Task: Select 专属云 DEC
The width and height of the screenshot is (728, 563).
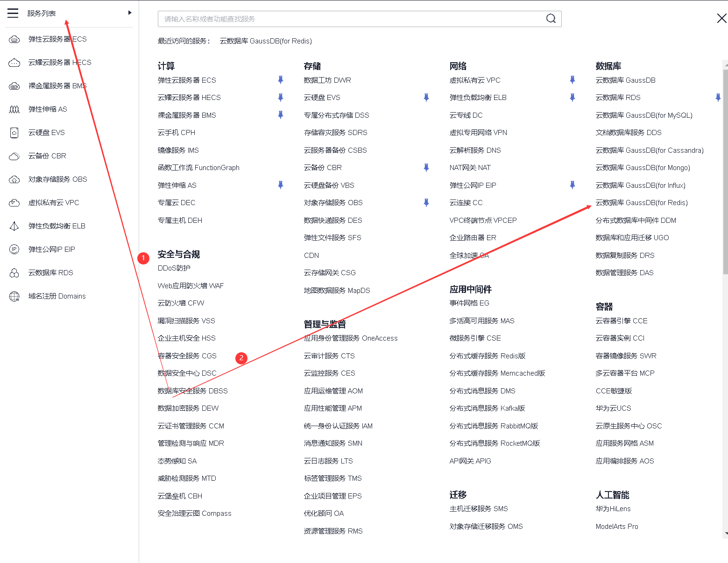Action: [177, 203]
